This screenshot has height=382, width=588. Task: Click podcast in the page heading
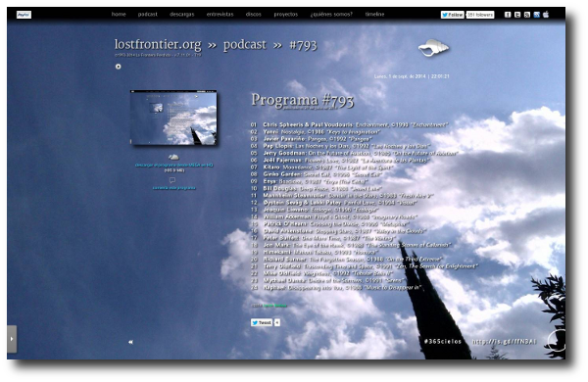point(244,45)
